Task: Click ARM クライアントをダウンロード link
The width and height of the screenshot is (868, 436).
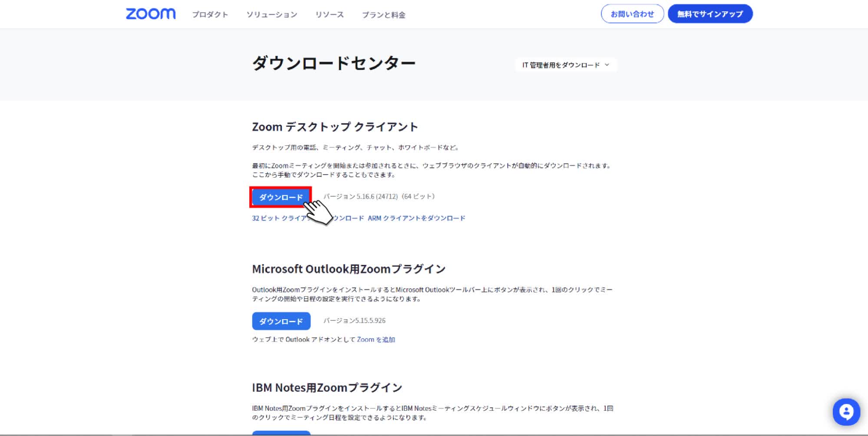Action: [416, 218]
